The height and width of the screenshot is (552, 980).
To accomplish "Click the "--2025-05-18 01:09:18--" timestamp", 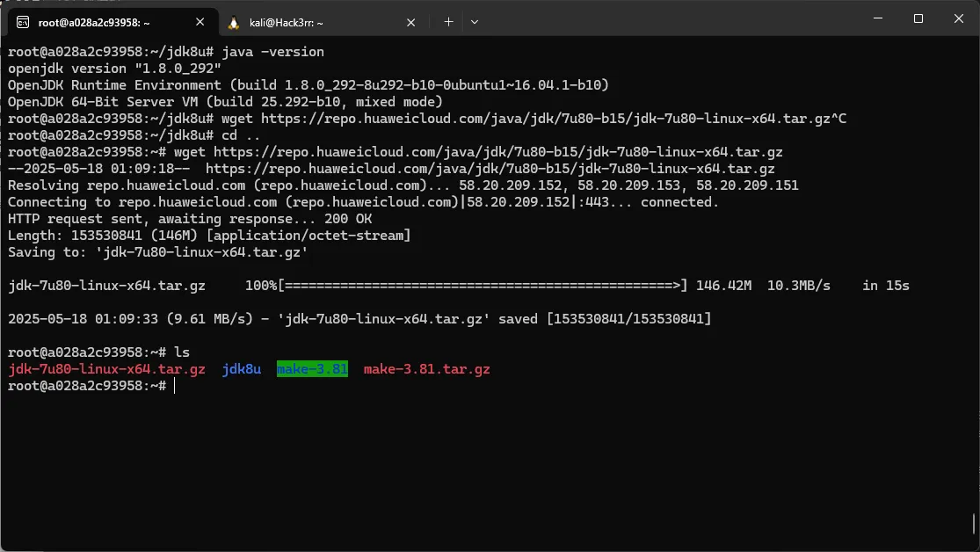I will [98, 169].
